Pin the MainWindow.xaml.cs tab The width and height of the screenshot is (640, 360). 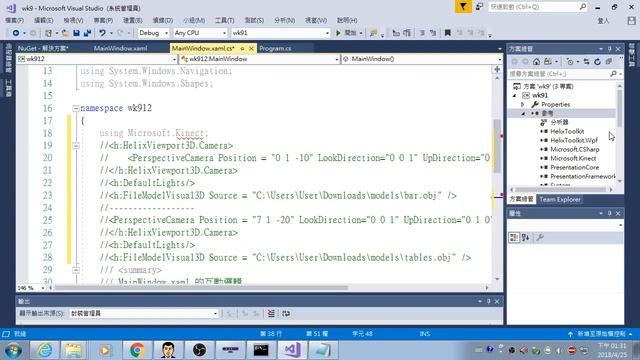[242, 49]
